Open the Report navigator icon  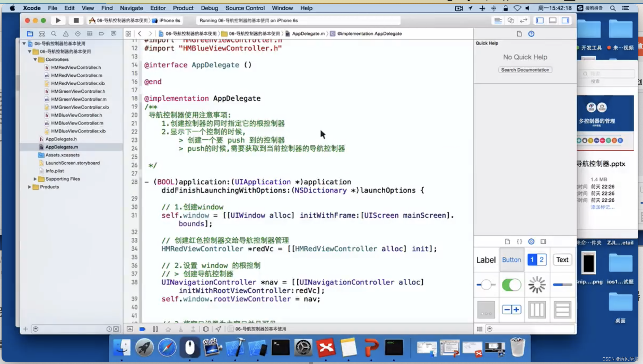click(x=114, y=34)
